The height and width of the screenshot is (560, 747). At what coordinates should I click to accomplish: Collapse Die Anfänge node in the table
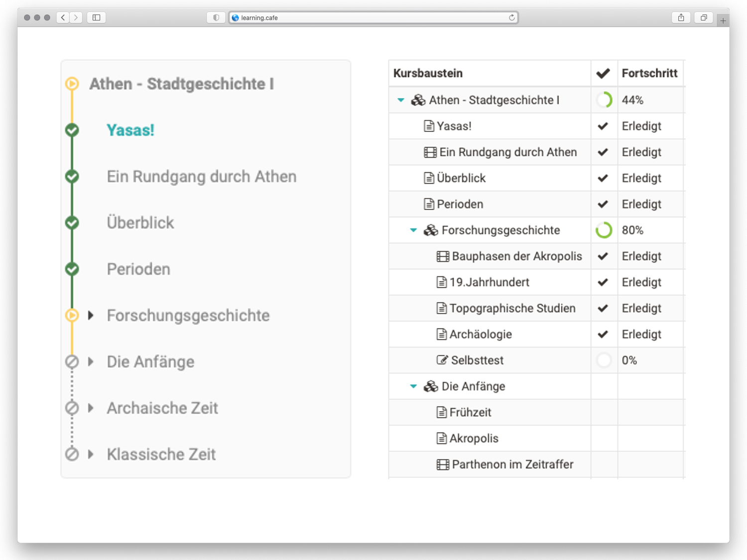click(413, 386)
